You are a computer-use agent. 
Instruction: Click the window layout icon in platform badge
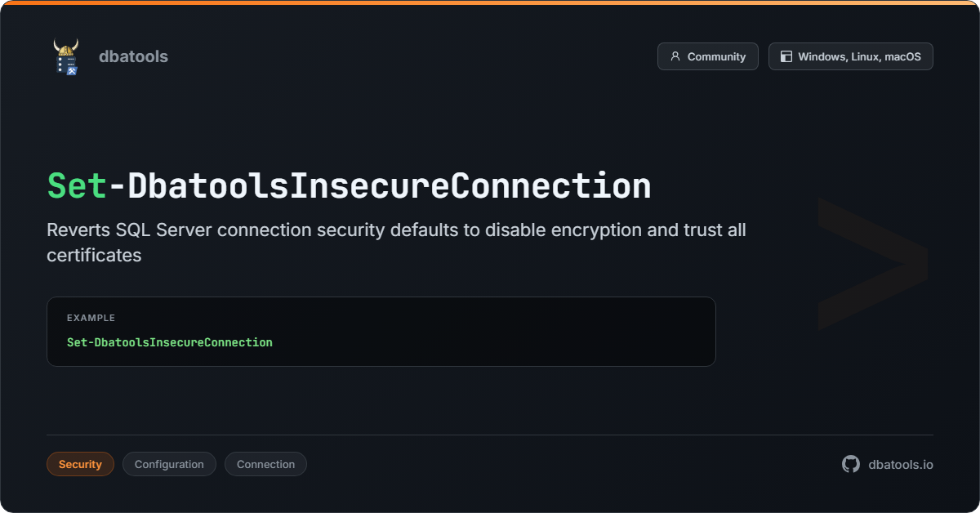coord(786,56)
